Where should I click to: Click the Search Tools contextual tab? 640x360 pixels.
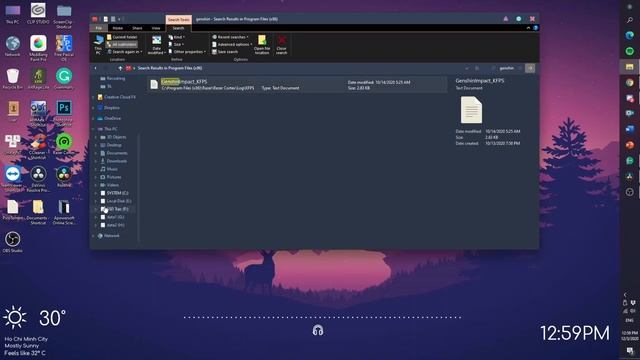click(179, 20)
